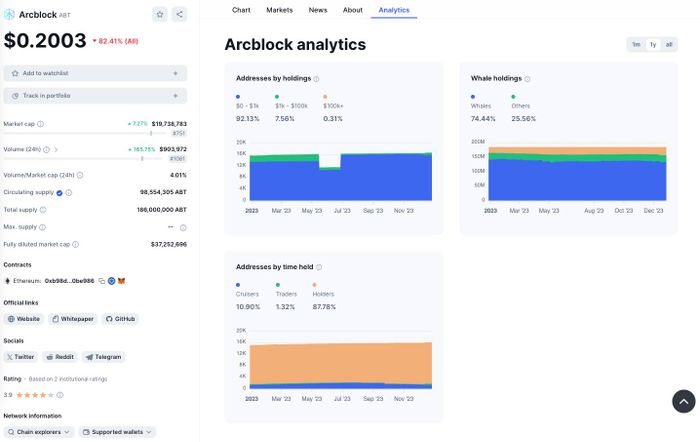Click the MetaMask fox icon
The height and width of the screenshot is (442, 700).
121,281
